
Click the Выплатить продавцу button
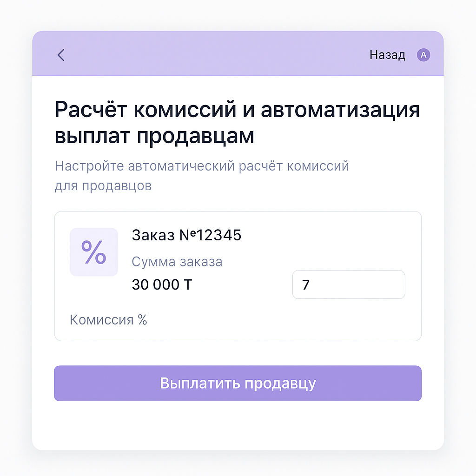pos(238,383)
